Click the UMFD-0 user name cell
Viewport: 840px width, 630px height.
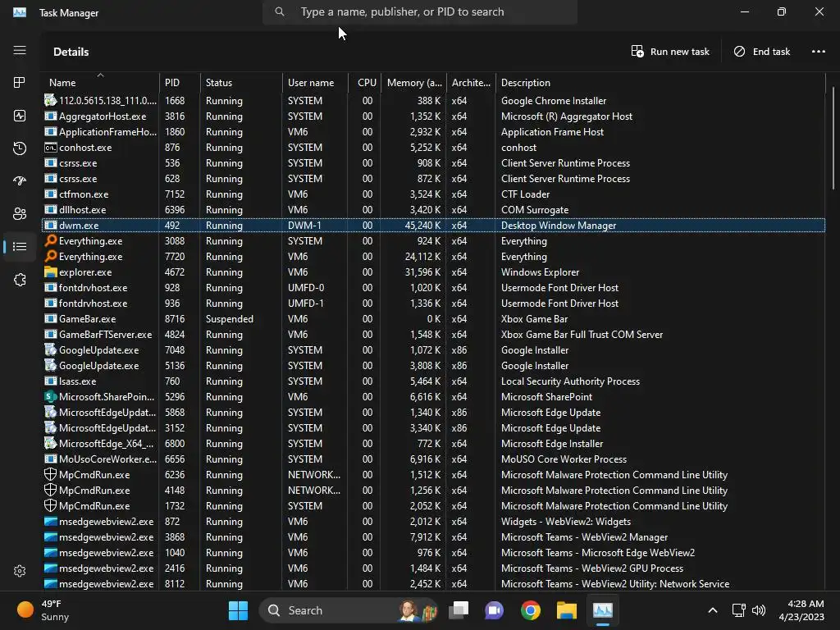click(306, 288)
